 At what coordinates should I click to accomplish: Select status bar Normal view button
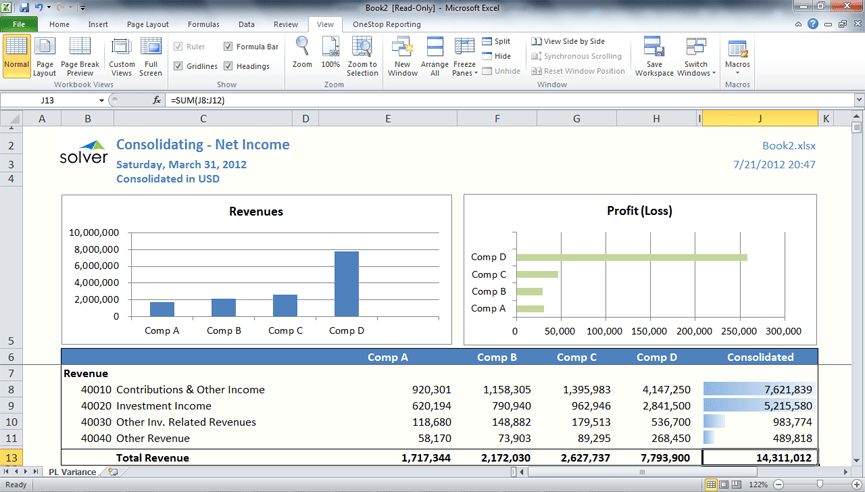click(x=711, y=484)
